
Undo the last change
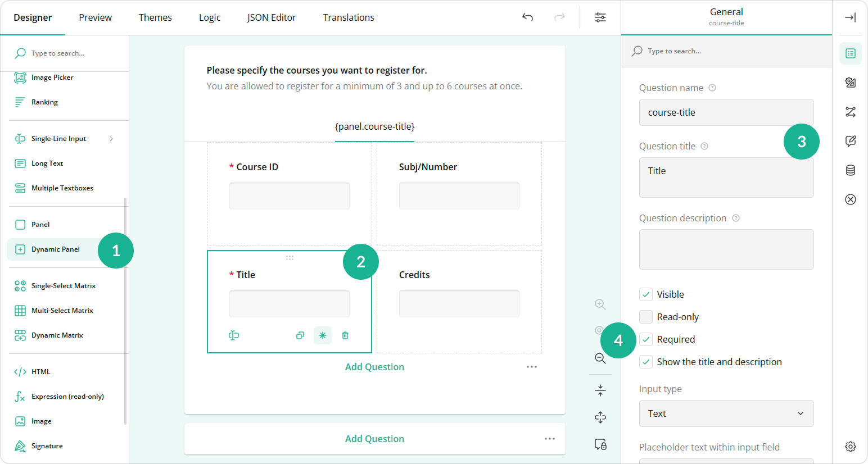(527, 17)
